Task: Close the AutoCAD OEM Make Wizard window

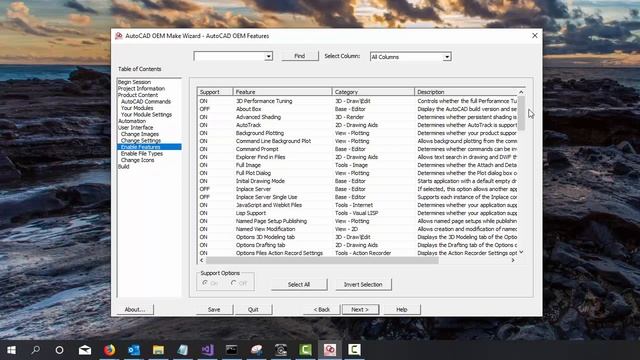Action: pyautogui.click(x=535, y=36)
